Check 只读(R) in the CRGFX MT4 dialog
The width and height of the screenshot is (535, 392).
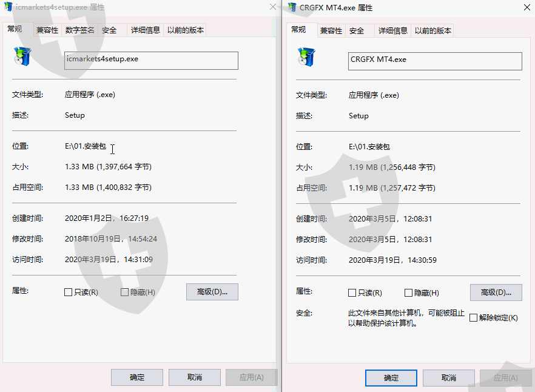click(x=352, y=293)
